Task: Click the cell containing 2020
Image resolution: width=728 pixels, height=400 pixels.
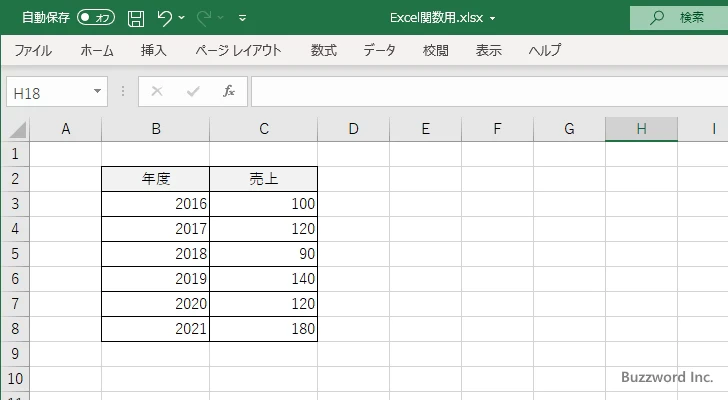Action: point(156,304)
